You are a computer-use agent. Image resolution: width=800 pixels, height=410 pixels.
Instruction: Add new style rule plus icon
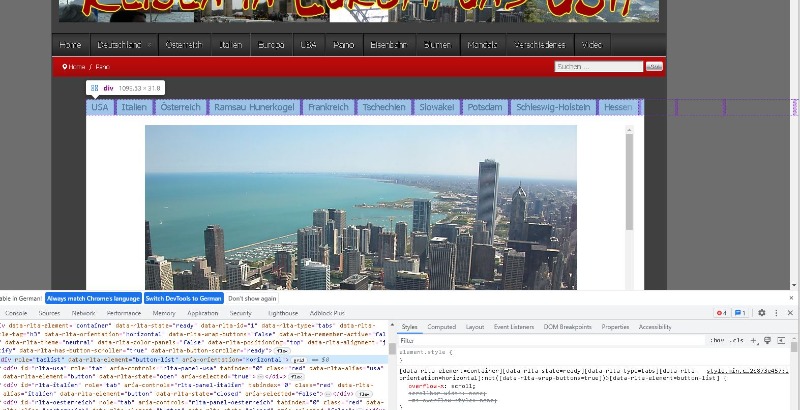(754, 341)
